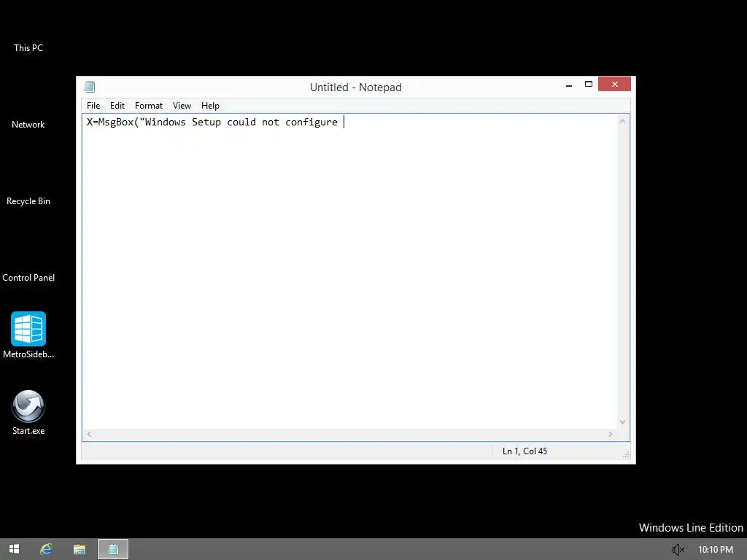
Task: Click the 'Untitled - Notepad' title text
Action: tap(355, 87)
